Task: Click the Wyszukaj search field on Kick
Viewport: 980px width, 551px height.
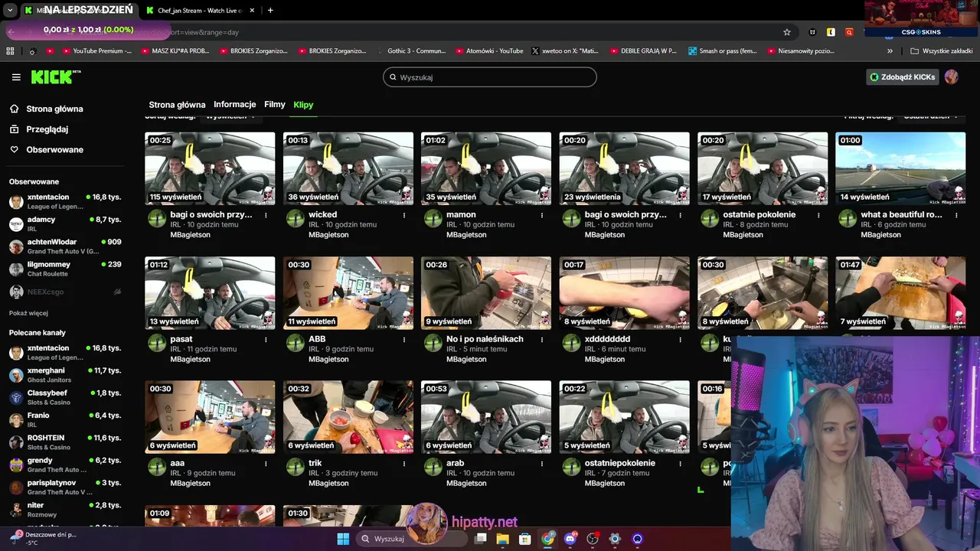Action: tap(490, 77)
